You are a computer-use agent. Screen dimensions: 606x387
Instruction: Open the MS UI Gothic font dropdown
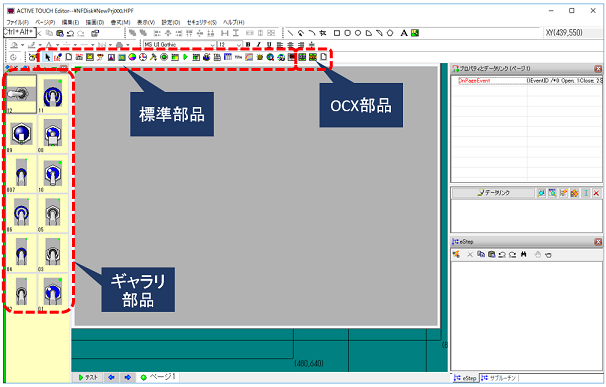(179, 45)
